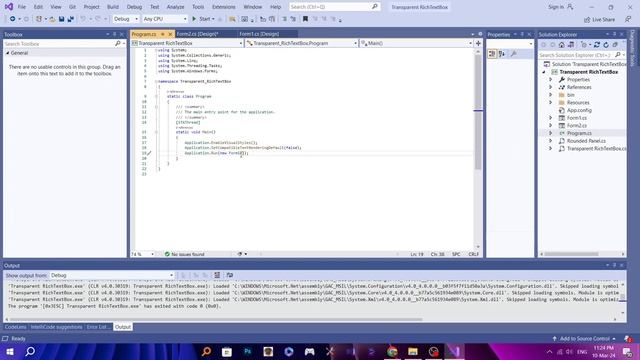Click No issues found indicator

pos(184,254)
